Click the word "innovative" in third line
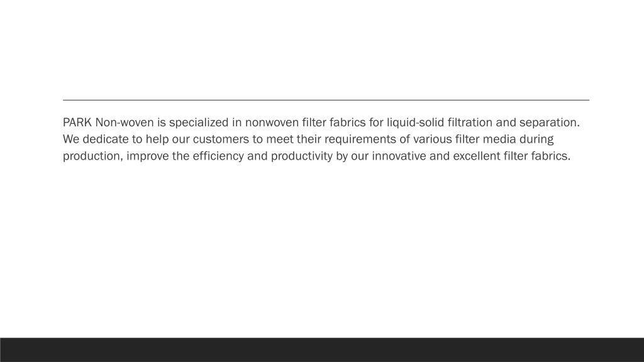This screenshot has width=644, height=362. click(399, 156)
